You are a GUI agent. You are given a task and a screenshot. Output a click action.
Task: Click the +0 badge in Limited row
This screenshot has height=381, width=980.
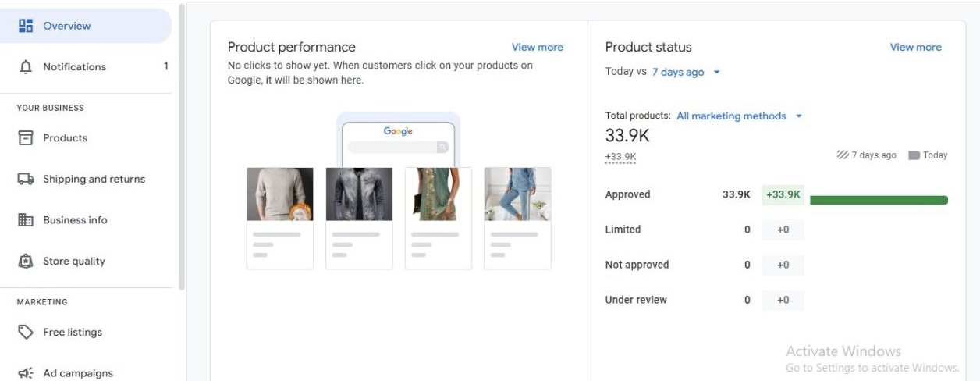(783, 230)
